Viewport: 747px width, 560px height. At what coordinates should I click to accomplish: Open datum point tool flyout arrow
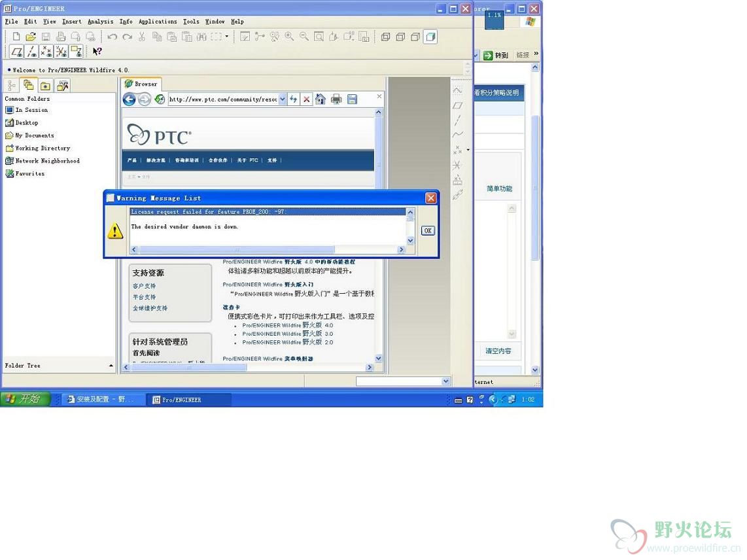(468, 150)
